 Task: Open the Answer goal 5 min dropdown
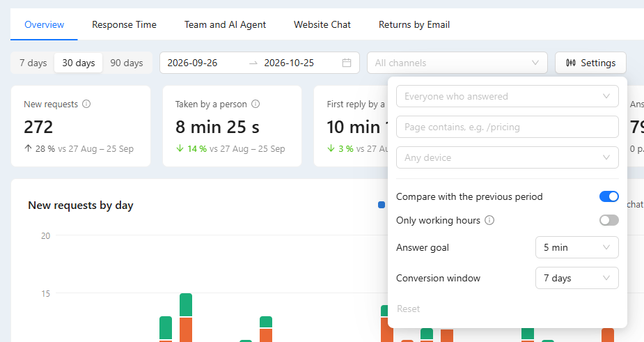576,247
